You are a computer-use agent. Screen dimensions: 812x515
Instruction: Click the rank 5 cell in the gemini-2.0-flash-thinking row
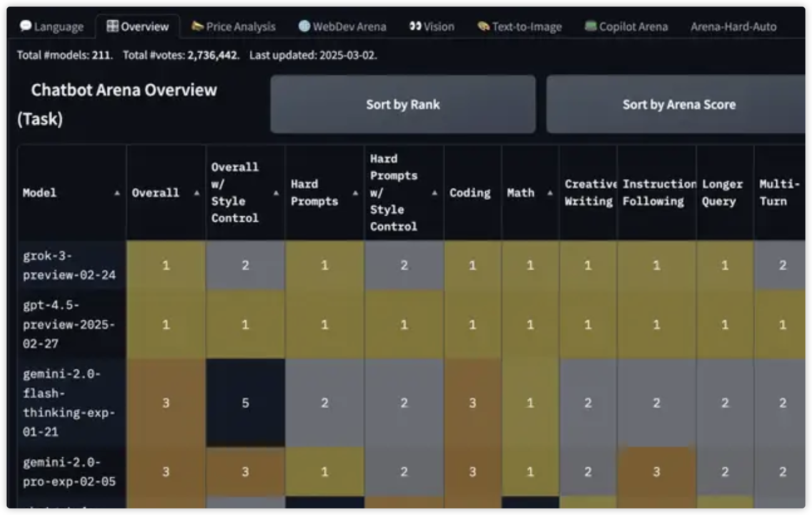tap(245, 403)
